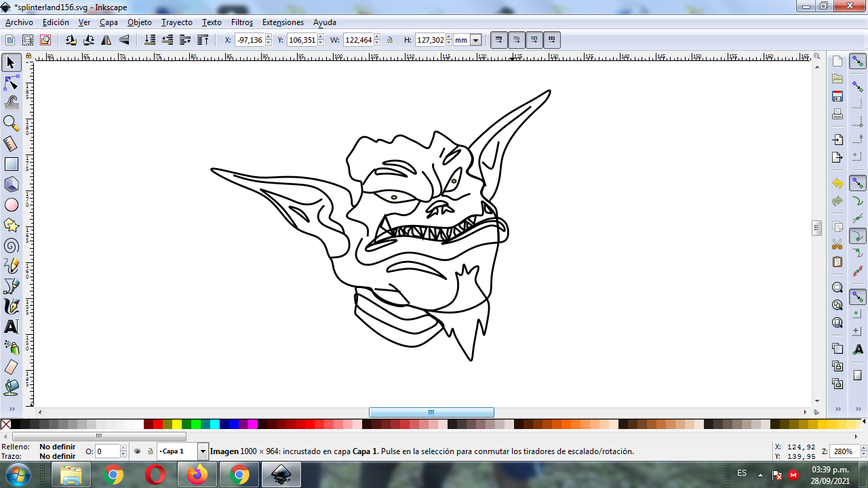Image resolution: width=868 pixels, height=488 pixels.
Task: Increase opacity O spinner
Action: [123, 448]
